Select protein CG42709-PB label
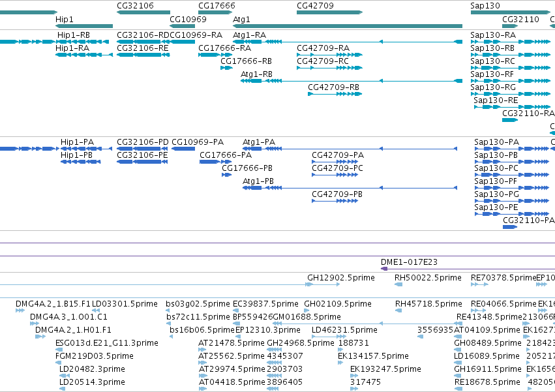This screenshot has height=392, width=555. [337, 194]
